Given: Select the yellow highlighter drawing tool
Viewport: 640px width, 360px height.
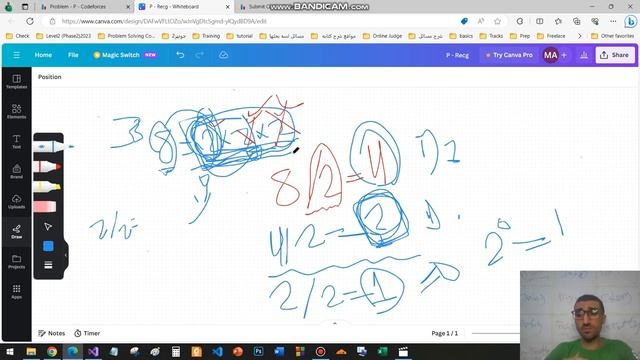Looking at the screenshot, I should tap(47, 187).
